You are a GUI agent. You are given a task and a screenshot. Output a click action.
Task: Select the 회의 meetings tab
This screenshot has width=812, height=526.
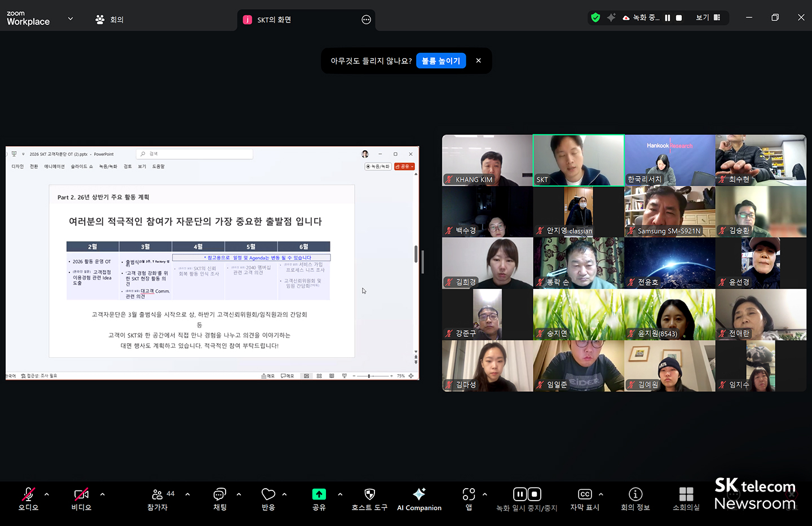pos(109,20)
